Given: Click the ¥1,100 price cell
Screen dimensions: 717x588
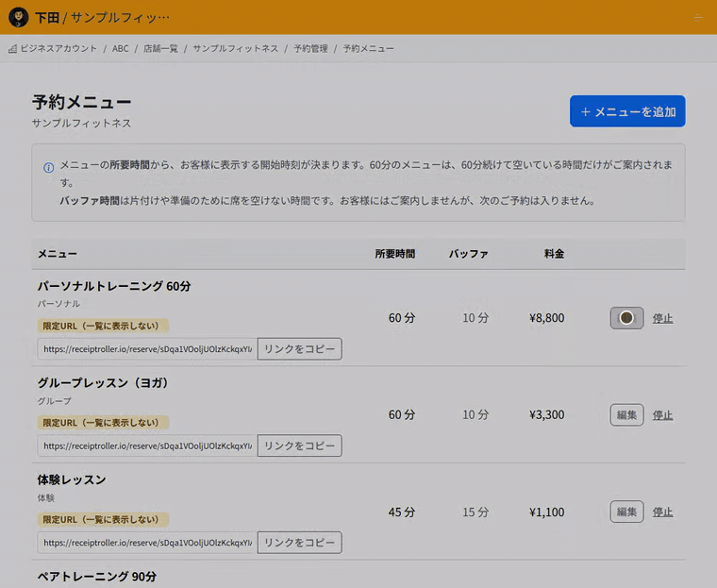Looking at the screenshot, I should pos(547,512).
